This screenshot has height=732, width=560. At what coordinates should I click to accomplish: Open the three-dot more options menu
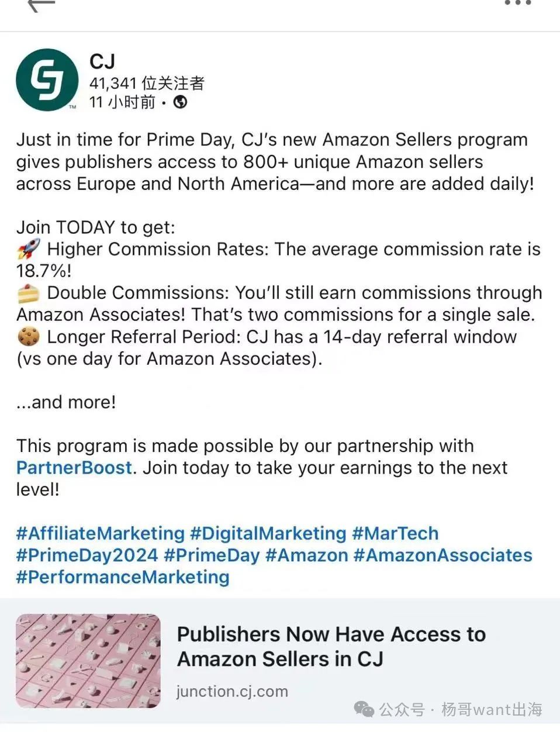click(x=518, y=4)
